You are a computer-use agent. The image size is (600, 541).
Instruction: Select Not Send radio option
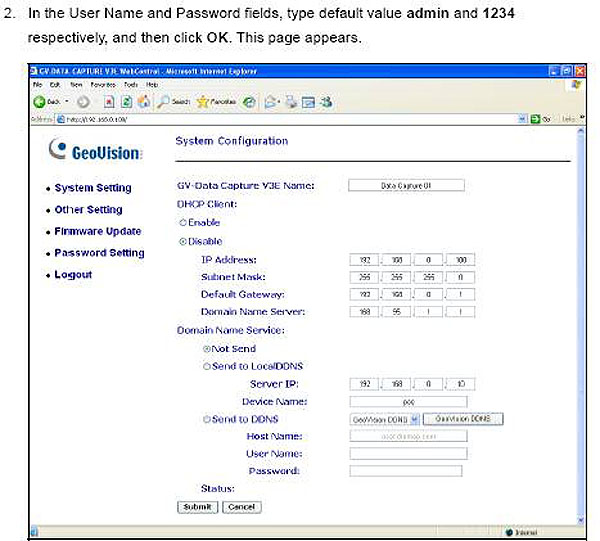tap(207, 349)
